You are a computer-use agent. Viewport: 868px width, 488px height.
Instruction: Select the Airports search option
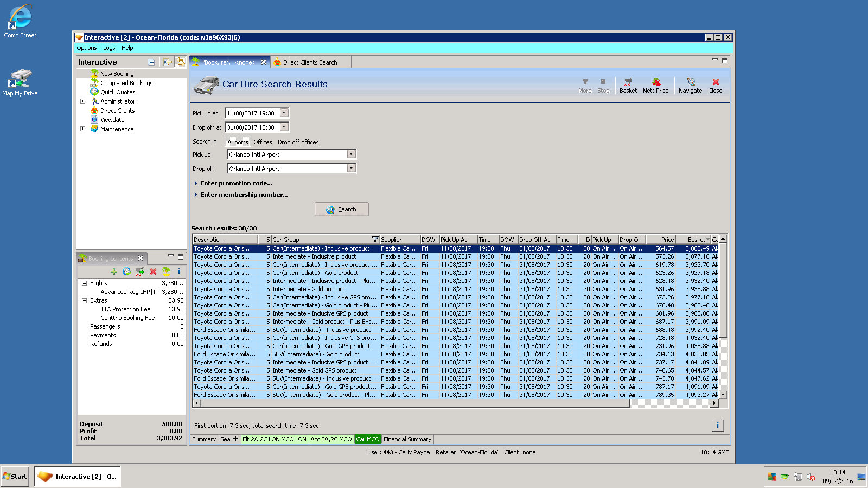(x=238, y=142)
